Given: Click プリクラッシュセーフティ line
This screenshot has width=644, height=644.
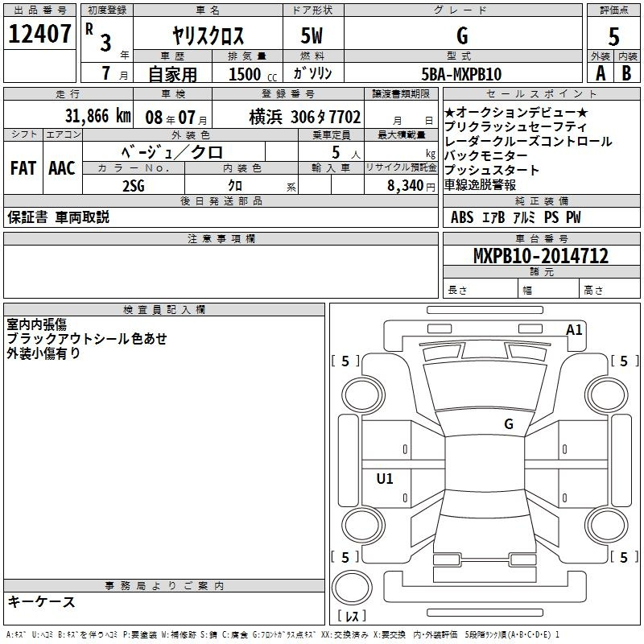Looking at the screenshot, I should click(x=515, y=126).
